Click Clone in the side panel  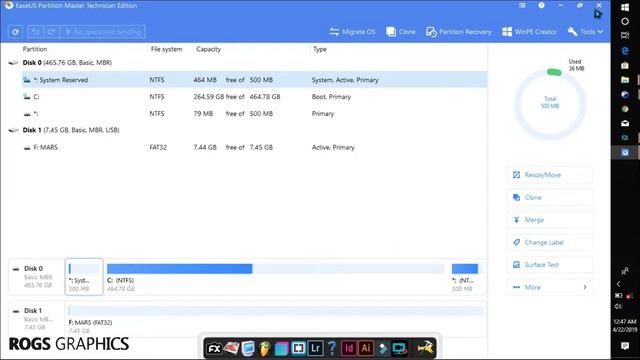tap(550, 197)
